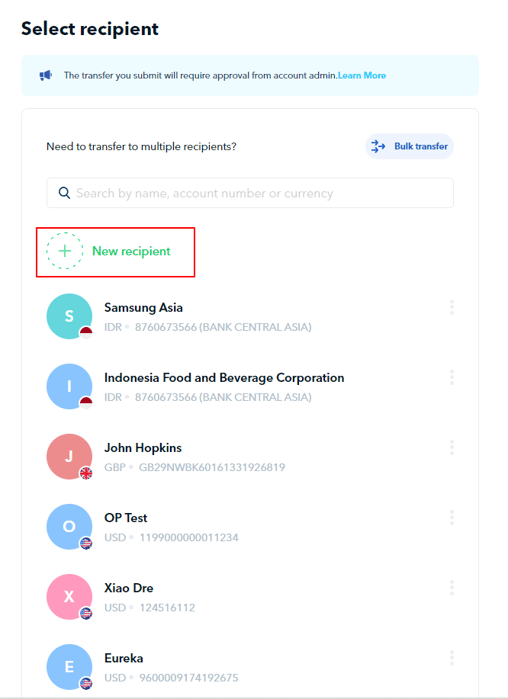Add a New recipient
Screen dimensions: 508x699
[115, 252]
